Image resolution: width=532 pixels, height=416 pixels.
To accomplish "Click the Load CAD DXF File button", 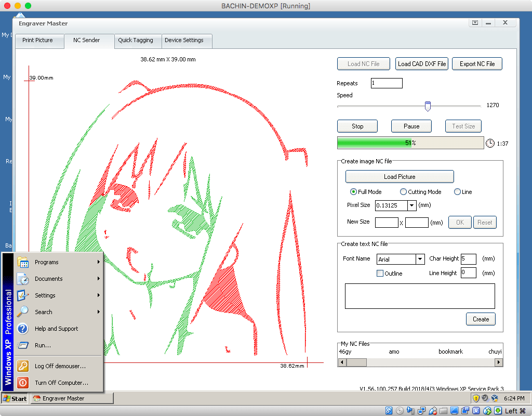I will tap(422, 64).
